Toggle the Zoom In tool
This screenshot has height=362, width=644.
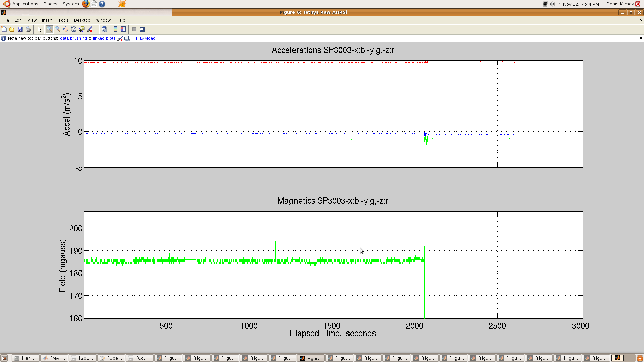(50, 29)
